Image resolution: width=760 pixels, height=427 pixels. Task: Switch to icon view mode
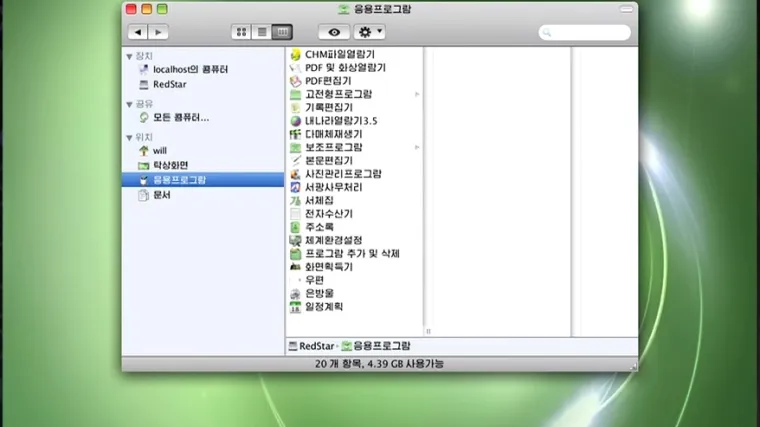point(241,33)
